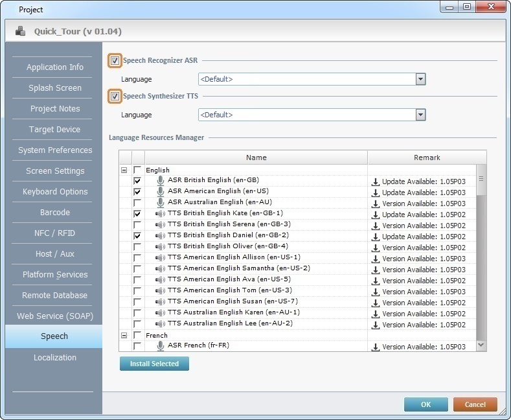Click download icon for ASR French version
Screen dimensions: 511x420
[375, 347]
